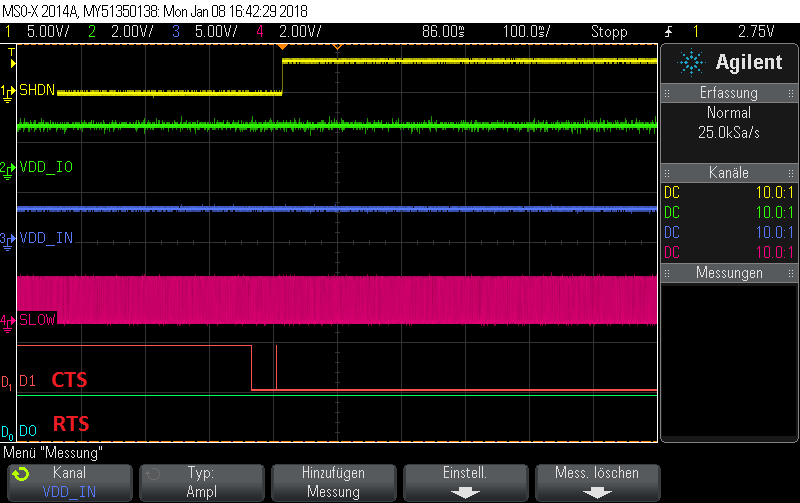
Task: Expand the Einstell. settings softkey arrow
Action: pyautogui.click(x=465, y=493)
